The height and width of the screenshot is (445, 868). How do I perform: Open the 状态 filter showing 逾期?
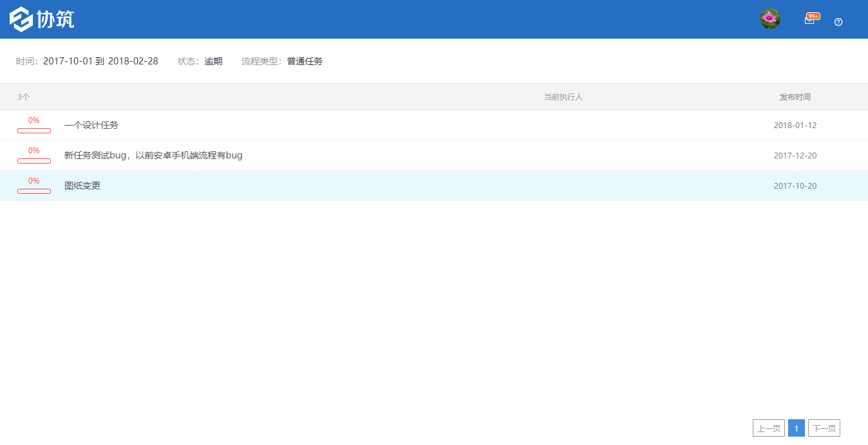(x=213, y=61)
